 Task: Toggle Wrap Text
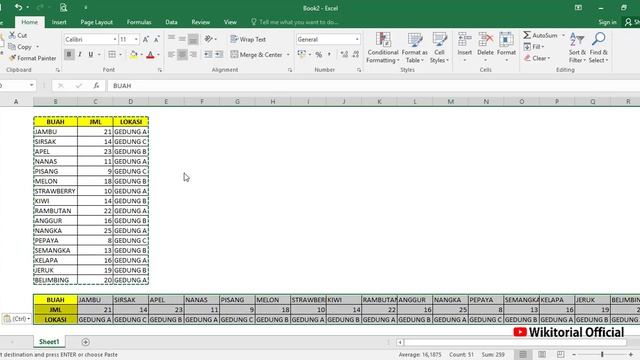[x=248, y=39]
